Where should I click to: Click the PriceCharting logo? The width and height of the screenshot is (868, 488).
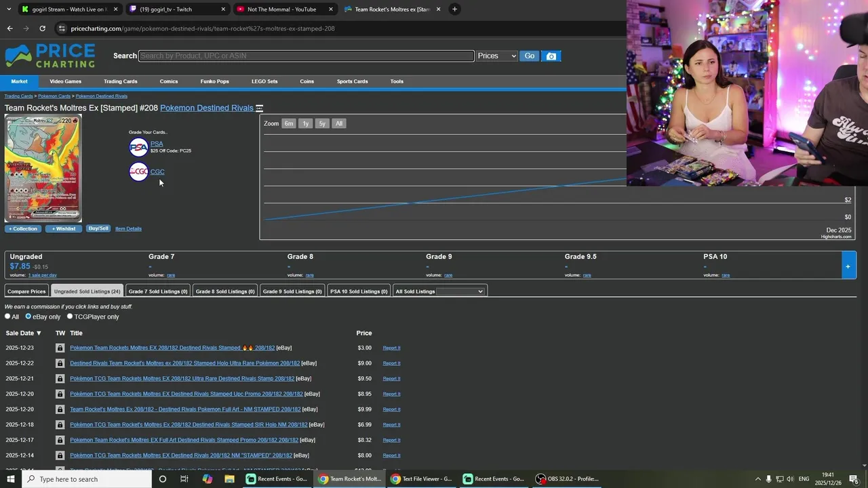click(50, 56)
